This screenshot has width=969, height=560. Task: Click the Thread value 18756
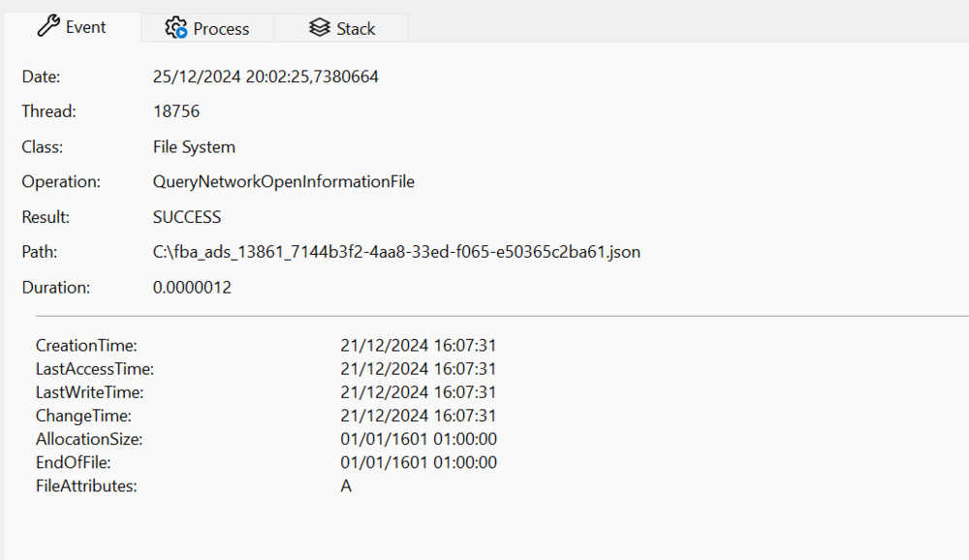176,111
